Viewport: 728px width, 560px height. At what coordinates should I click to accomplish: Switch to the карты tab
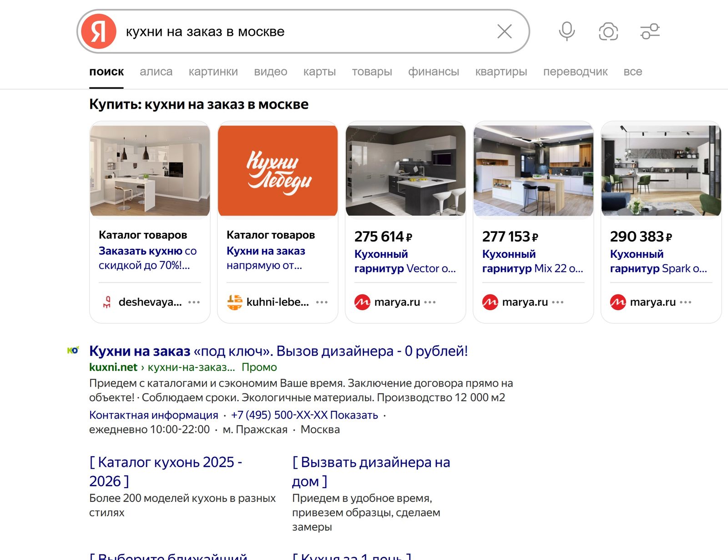click(x=319, y=71)
